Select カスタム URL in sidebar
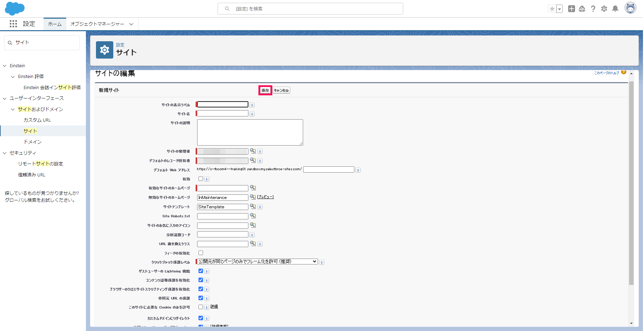This screenshot has height=331, width=644. coord(37,120)
